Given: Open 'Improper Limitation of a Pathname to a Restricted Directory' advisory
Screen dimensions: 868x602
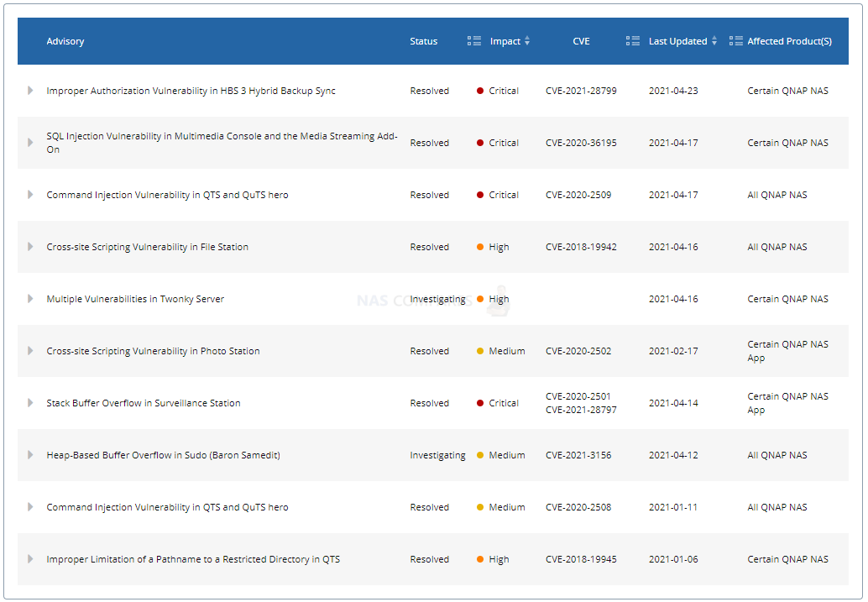Looking at the screenshot, I should click(193, 559).
